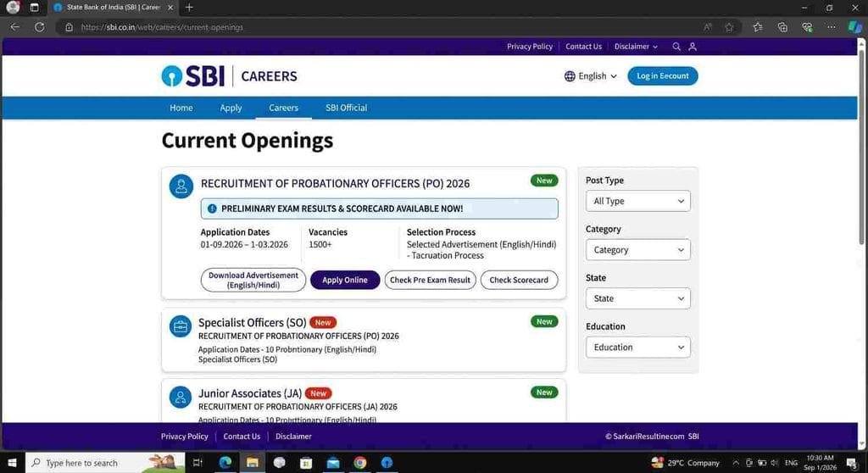Go to the Apply nav tab
The image size is (868, 473).
[231, 108]
